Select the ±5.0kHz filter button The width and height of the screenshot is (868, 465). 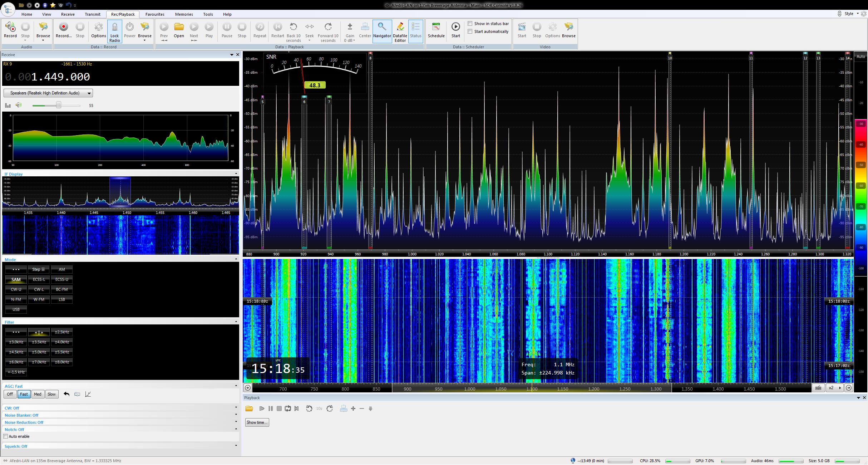[x=39, y=352]
